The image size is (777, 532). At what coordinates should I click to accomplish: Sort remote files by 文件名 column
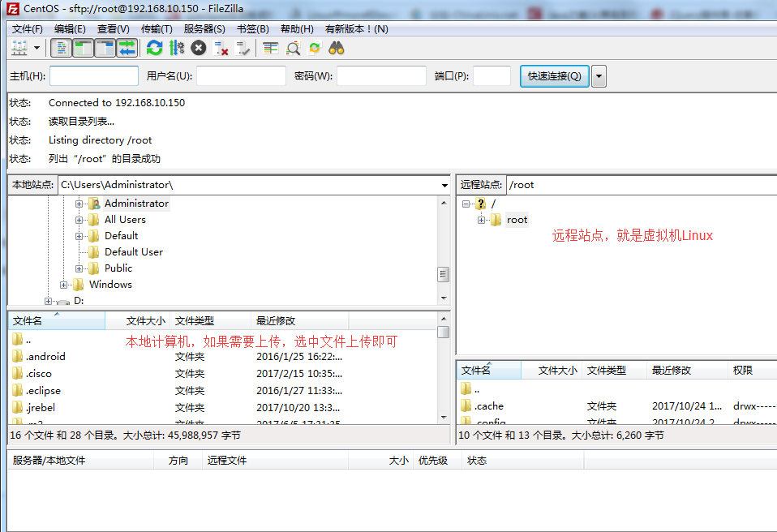(488, 370)
